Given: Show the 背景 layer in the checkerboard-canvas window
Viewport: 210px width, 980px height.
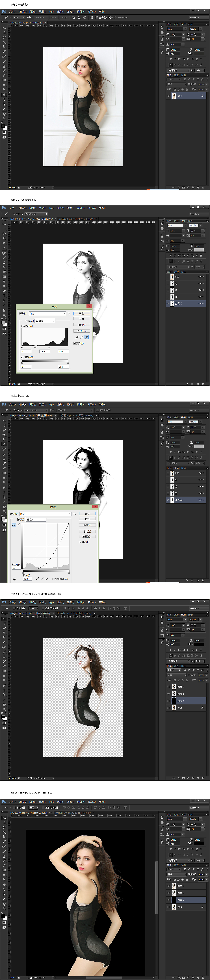Looking at the screenshot, I should (x=168, y=708).
